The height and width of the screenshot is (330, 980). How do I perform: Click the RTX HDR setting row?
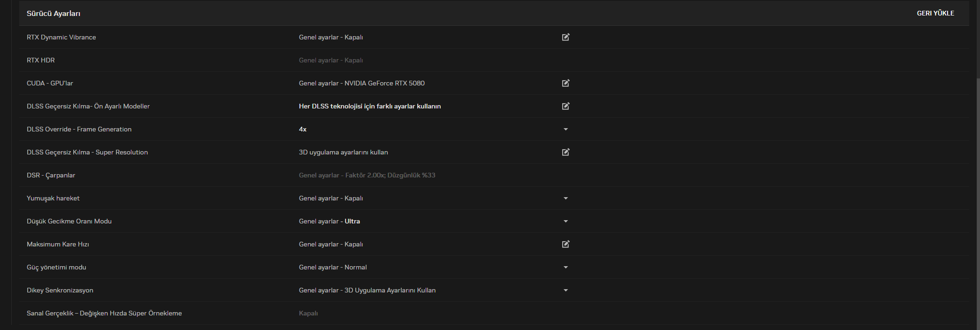(41, 60)
